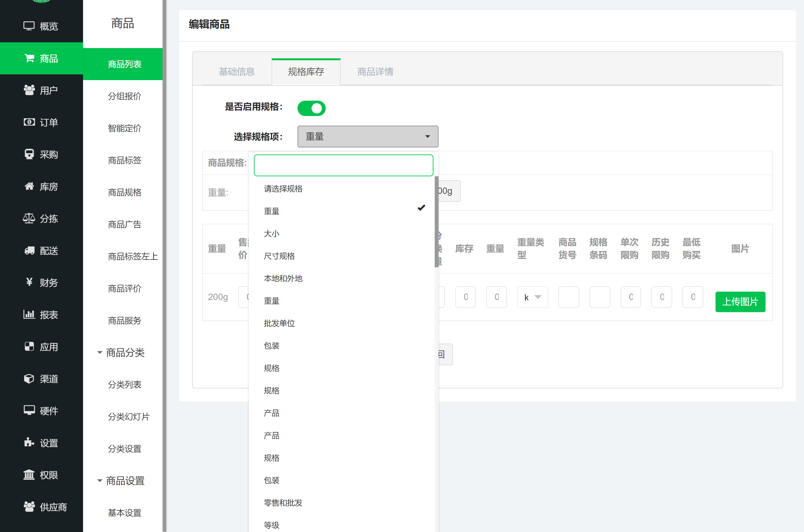Open the 重量类型 unit dropdown showing k
Image resolution: width=804 pixels, height=532 pixels.
click(532, 297)
